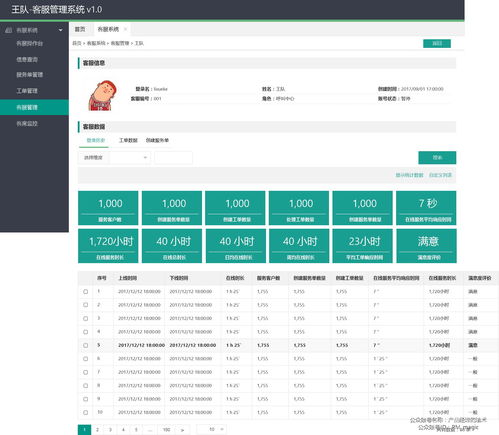
Task: Click the 自定义列表 link
Action: tap(440, 175)
